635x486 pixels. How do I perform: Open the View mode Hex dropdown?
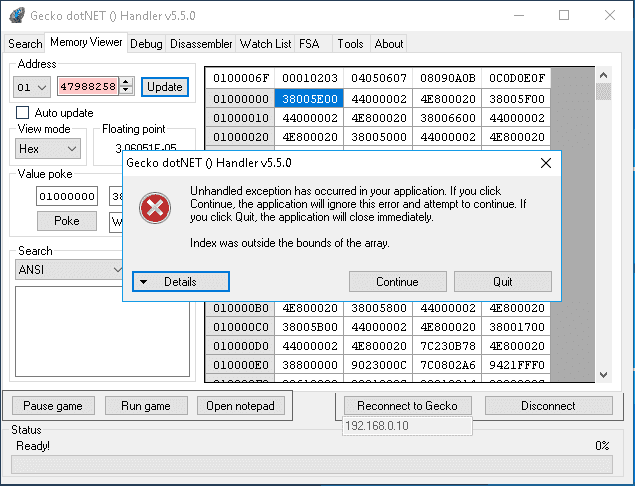point(48,149)
